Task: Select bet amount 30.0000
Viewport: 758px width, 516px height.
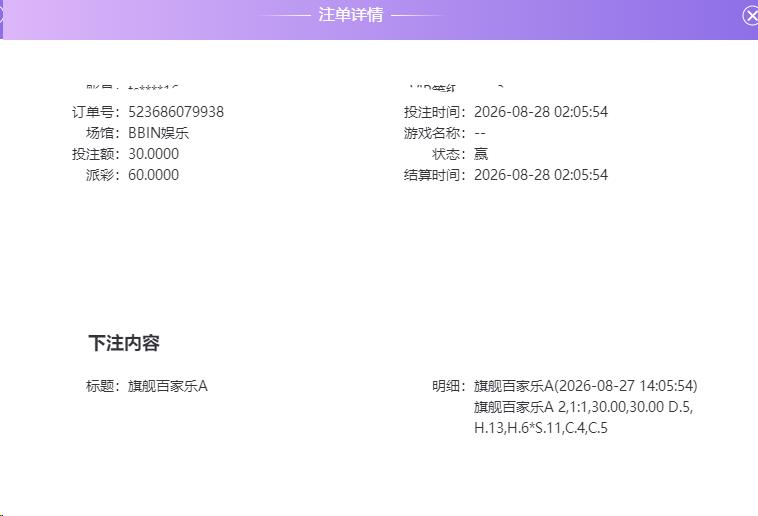Action: pyautogui.click(x=153, y=154)
